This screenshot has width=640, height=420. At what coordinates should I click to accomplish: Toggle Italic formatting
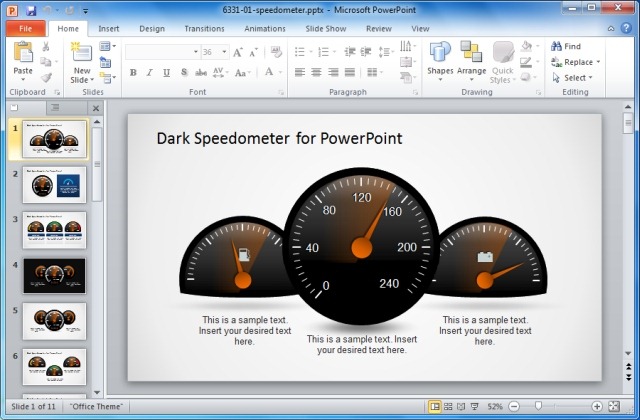[149, 73]
